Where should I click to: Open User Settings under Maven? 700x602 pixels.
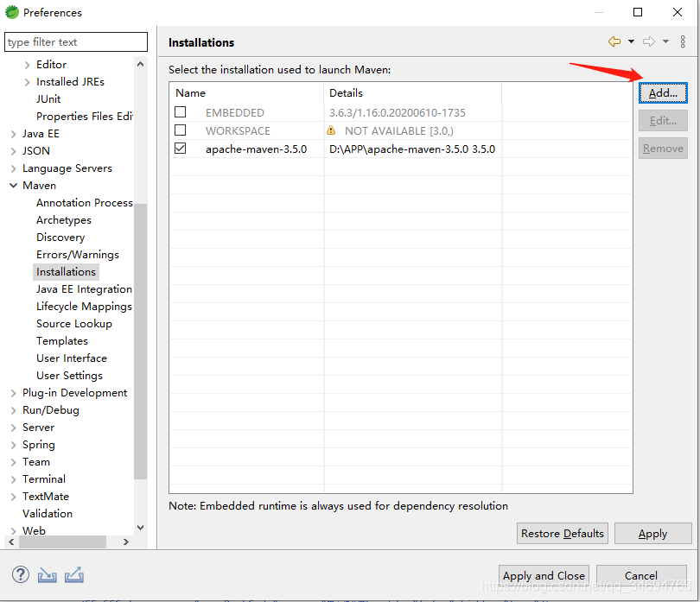[x=69, y=376]
